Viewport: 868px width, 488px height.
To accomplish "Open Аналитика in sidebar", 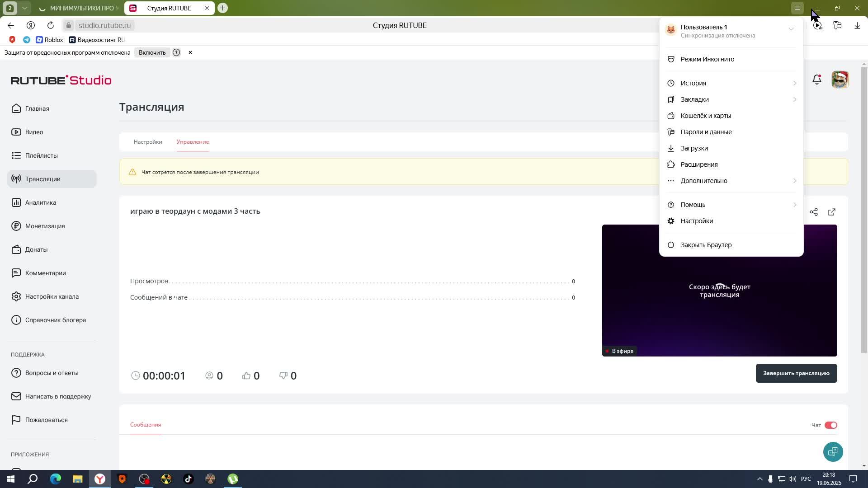I will pos(52,202).
